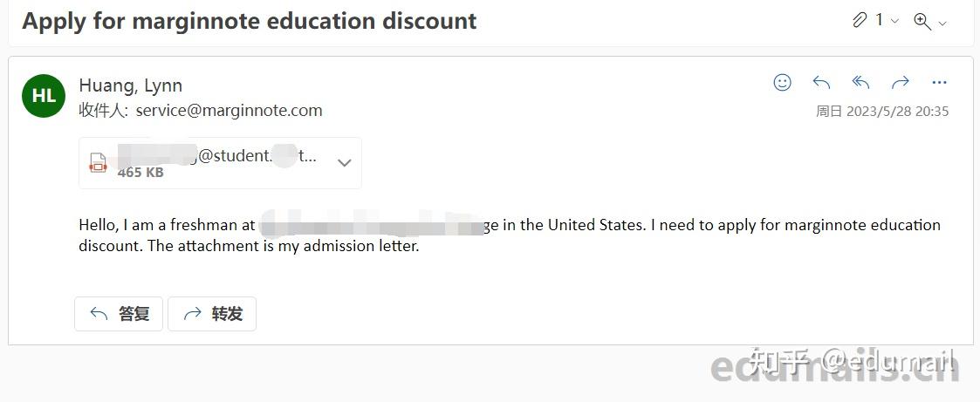Open the more actions ellipsis menu
This screenshot has width=980, height=402.
pos(939,83)
